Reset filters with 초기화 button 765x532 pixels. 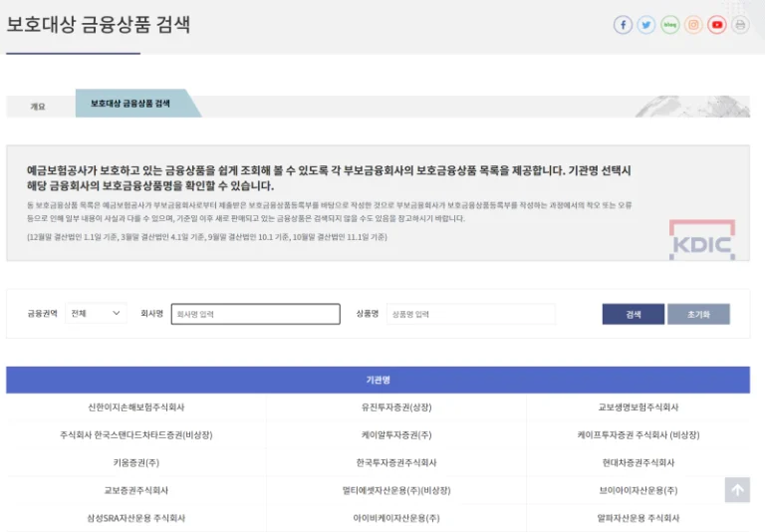point(698,314)
